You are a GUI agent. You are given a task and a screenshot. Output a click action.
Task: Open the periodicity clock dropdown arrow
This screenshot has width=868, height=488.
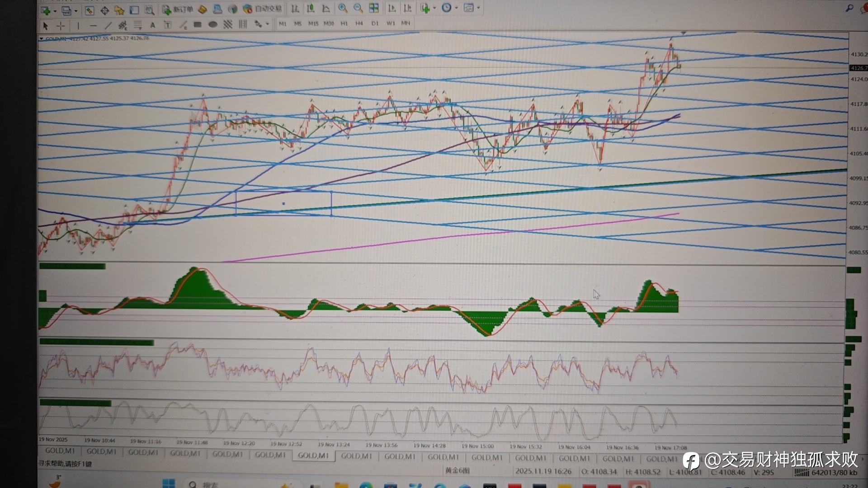456,8
